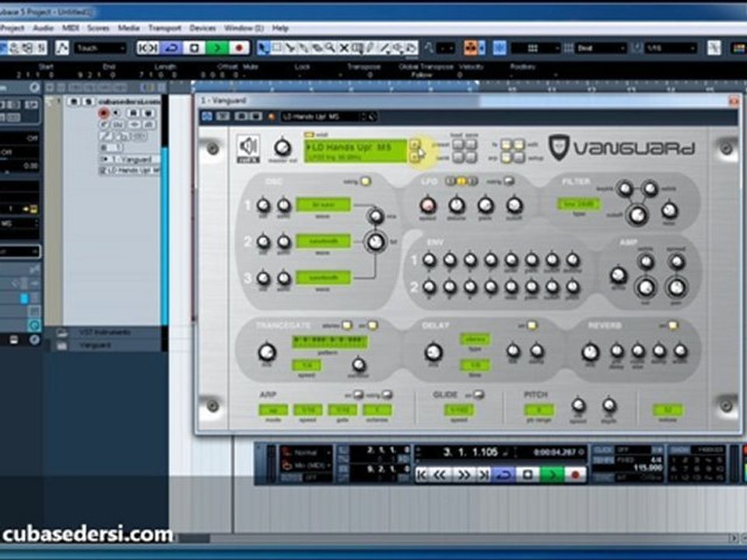
Task: Open the ARP mode selector
Action: point(273,410)
